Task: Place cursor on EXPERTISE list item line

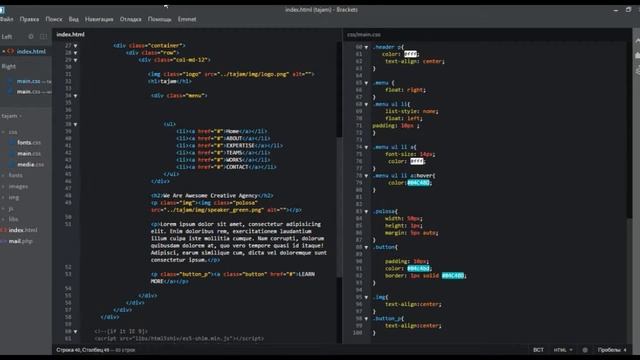Action: (x=229, y=146)
